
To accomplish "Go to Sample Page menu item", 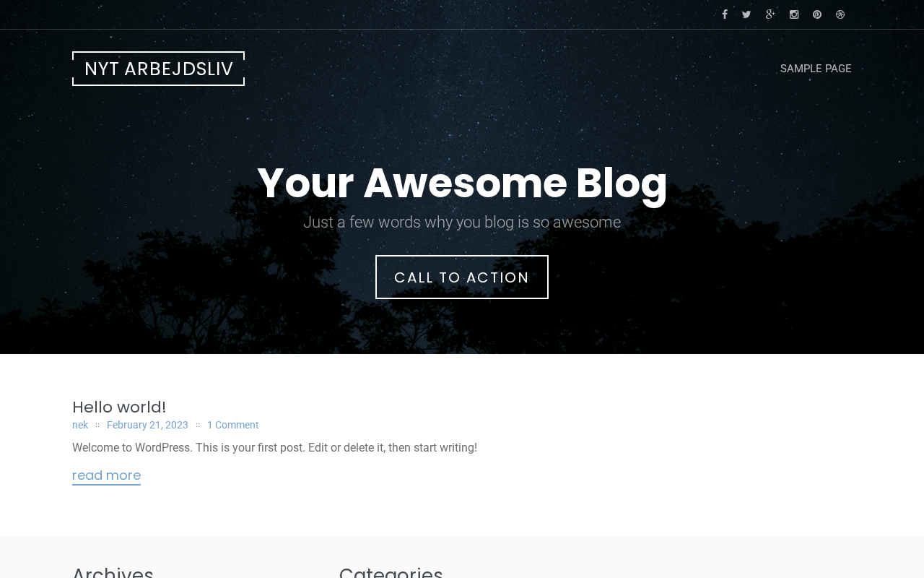I will [816, 69].
